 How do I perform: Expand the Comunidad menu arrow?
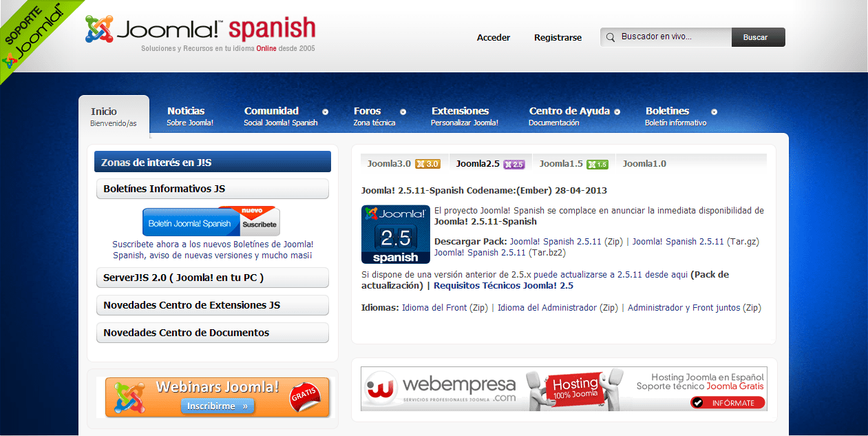tap(326, 112)
